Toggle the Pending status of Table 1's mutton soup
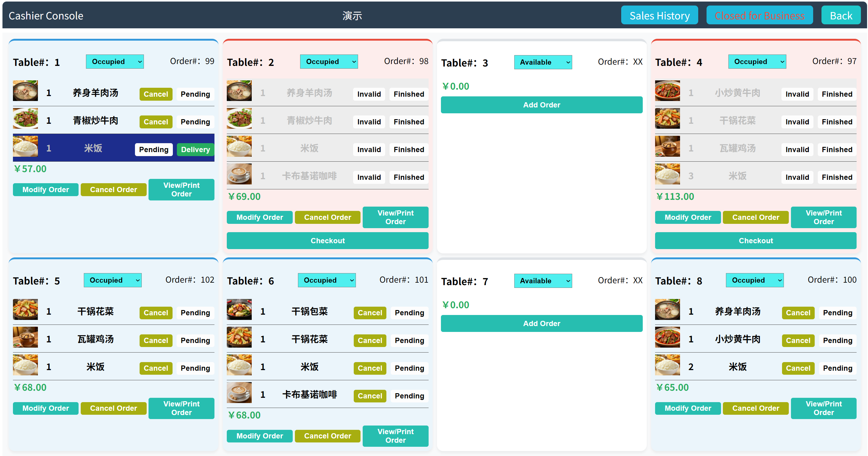 [x=195, y=94]
